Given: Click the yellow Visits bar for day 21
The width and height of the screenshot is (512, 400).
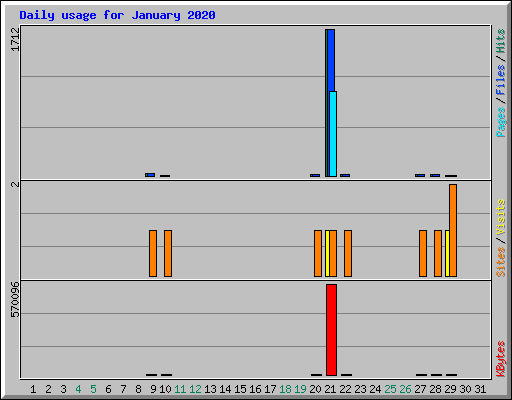Looking at the screenshot, I should coord(327,253).
